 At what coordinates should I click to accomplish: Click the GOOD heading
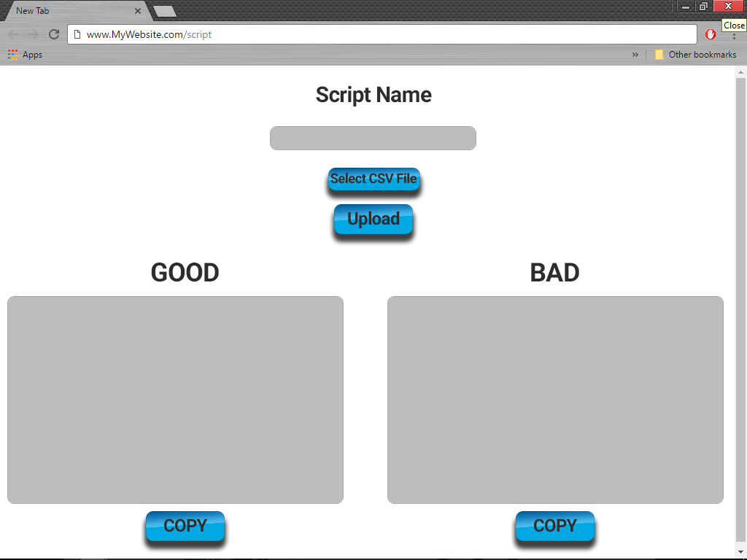[185, 273]
